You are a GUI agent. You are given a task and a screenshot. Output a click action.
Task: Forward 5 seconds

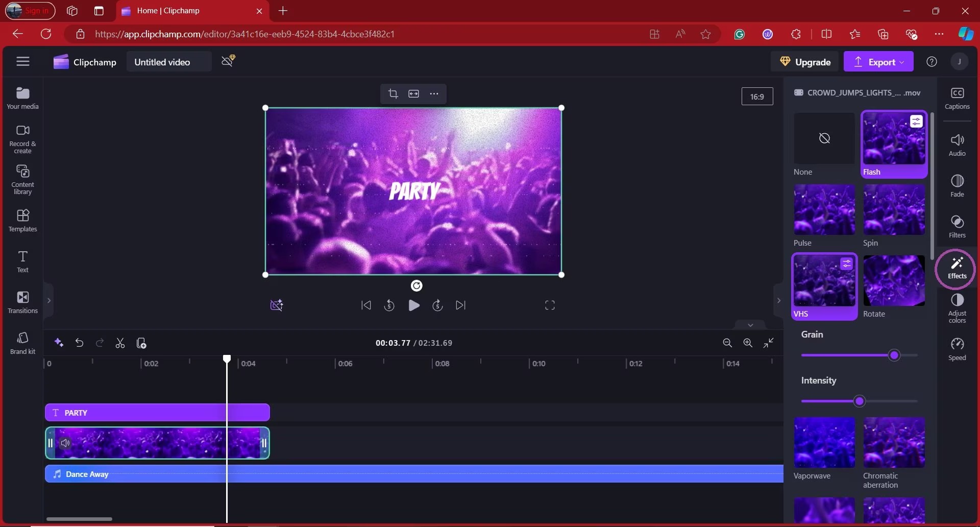(437, 305)
